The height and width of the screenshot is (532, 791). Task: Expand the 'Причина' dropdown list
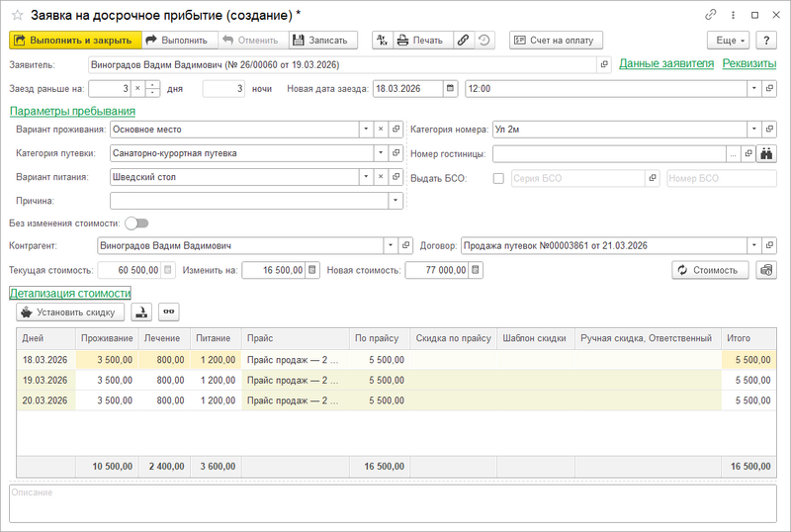(396, 201)
